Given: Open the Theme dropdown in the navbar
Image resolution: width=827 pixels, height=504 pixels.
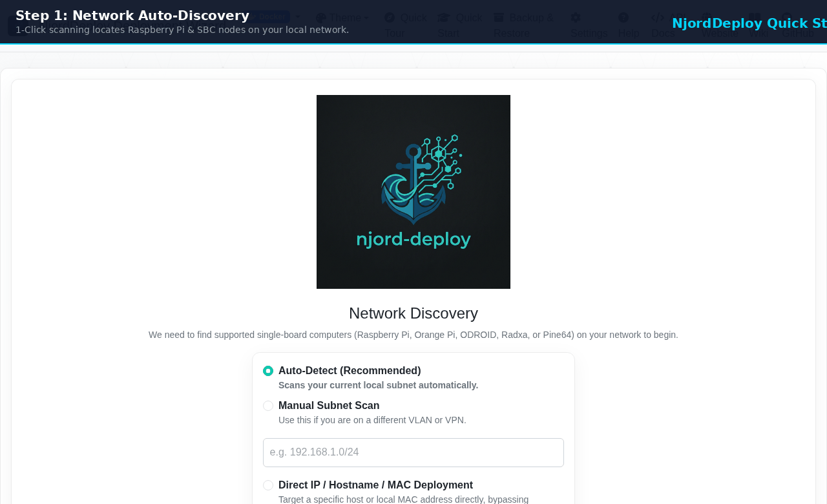Looking at the screenshot, I should [x=342, y=18].
